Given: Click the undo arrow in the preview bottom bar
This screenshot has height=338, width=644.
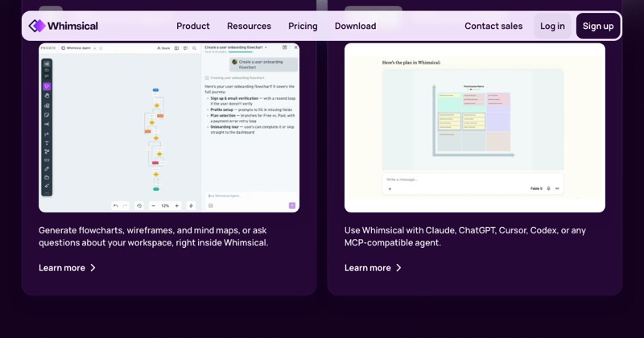Looking at the screenshot, I should click(x=115, y=206).
